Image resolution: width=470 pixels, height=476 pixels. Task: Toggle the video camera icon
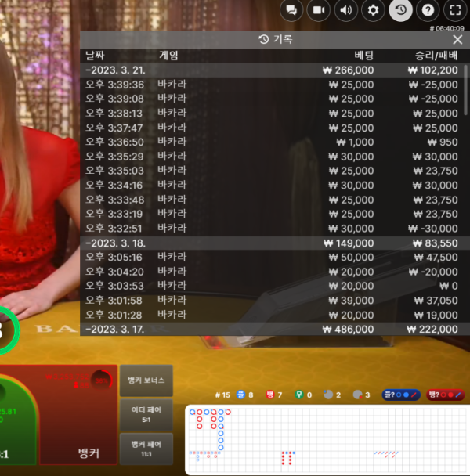click(x=319, y=10)
